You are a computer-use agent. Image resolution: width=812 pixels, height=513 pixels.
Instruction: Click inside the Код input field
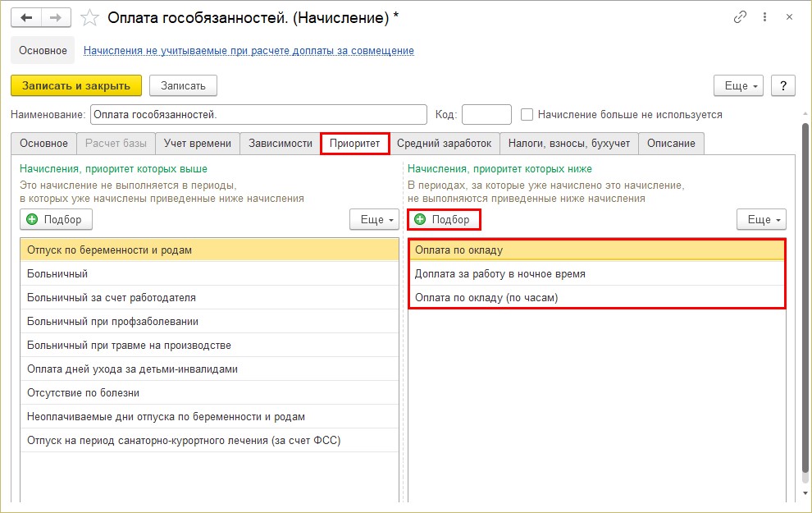click(x=486, y=115)
